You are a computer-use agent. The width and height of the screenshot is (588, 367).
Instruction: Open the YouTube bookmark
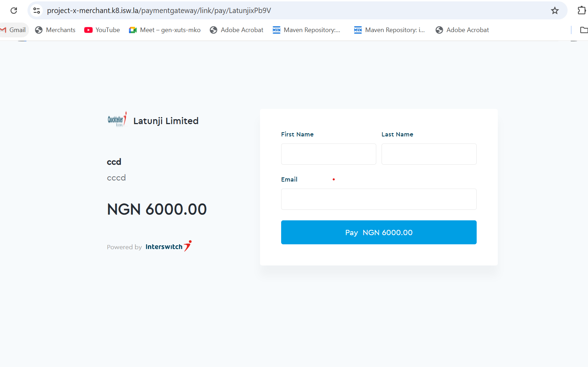[x=102, y=30]
